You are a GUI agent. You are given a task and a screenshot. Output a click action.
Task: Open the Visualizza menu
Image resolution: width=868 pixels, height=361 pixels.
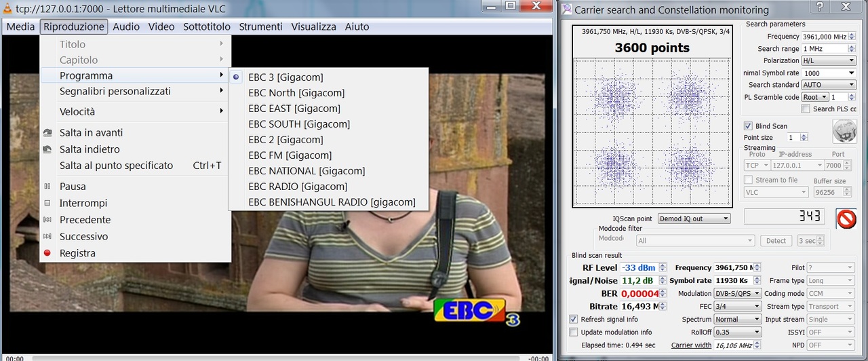click(x=313, y=26)
